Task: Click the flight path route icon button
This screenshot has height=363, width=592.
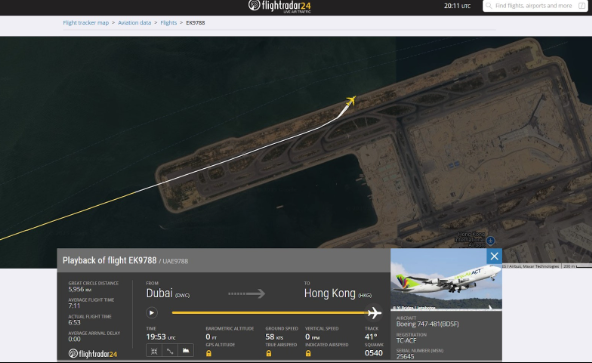Action: click(170, 351)
